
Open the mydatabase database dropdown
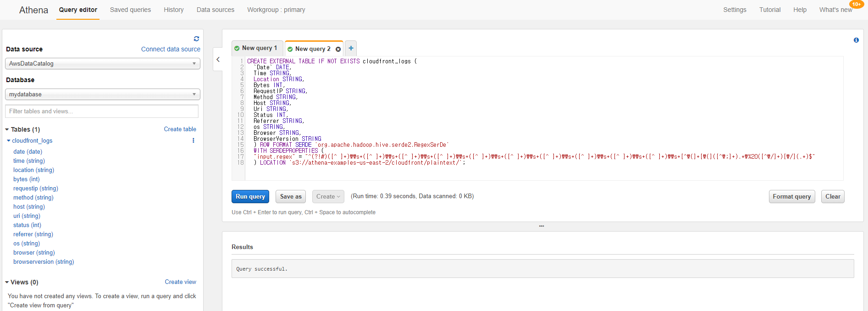tap(103, 94)
